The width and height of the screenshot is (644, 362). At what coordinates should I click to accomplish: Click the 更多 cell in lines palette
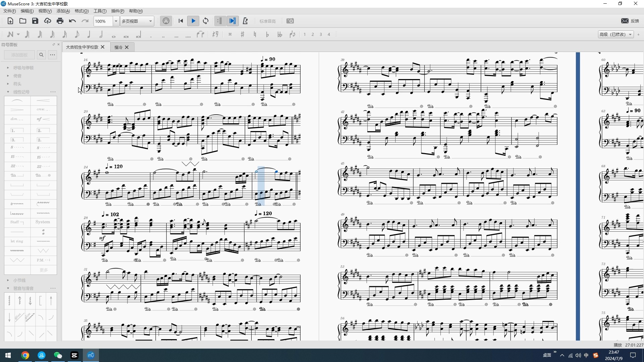pyautogui.click(x=44, y=270)
